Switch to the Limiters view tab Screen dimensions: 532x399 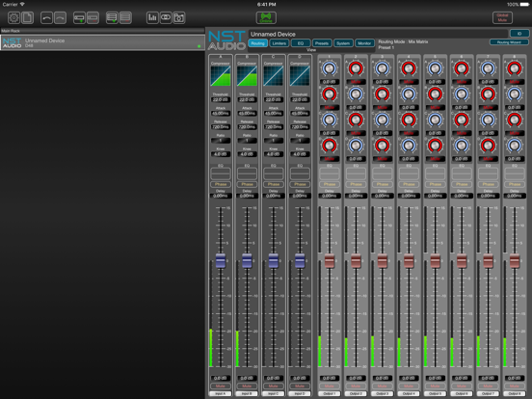point(279,43)
